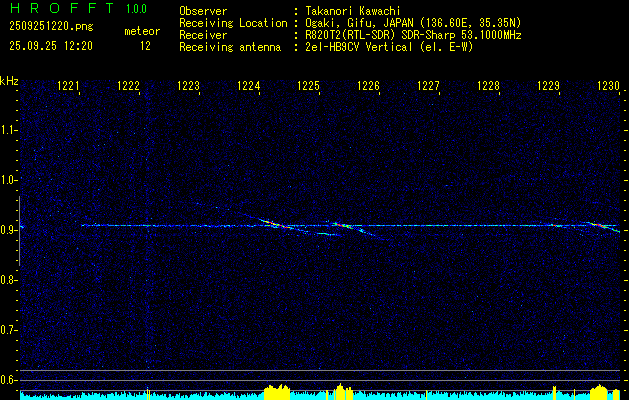Click frequency axis label 0.8
The width and height of the screenshot is (629, 400).
(8, 280)
